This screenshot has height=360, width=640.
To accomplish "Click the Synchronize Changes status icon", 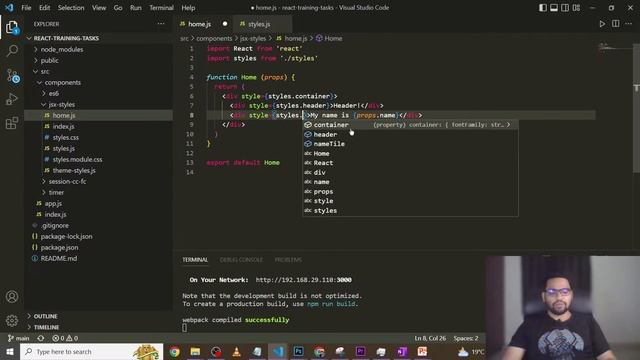I will (41, 338).
